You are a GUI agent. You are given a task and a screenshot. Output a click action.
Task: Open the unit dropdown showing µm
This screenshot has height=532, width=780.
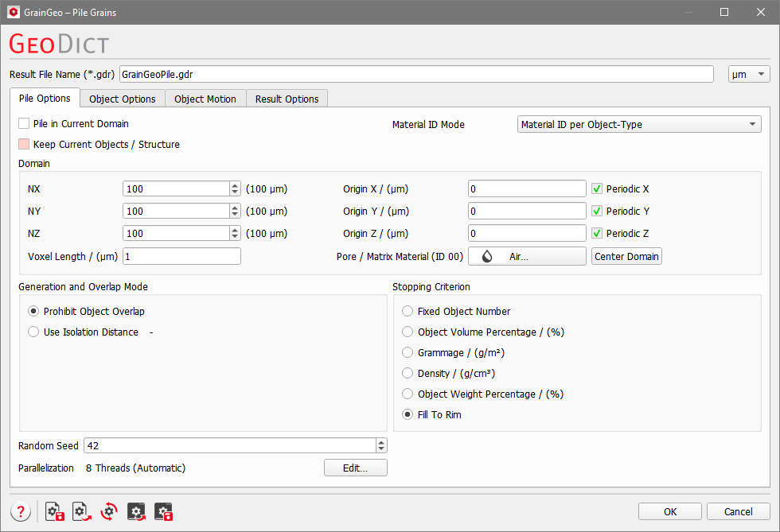[748, 73]
